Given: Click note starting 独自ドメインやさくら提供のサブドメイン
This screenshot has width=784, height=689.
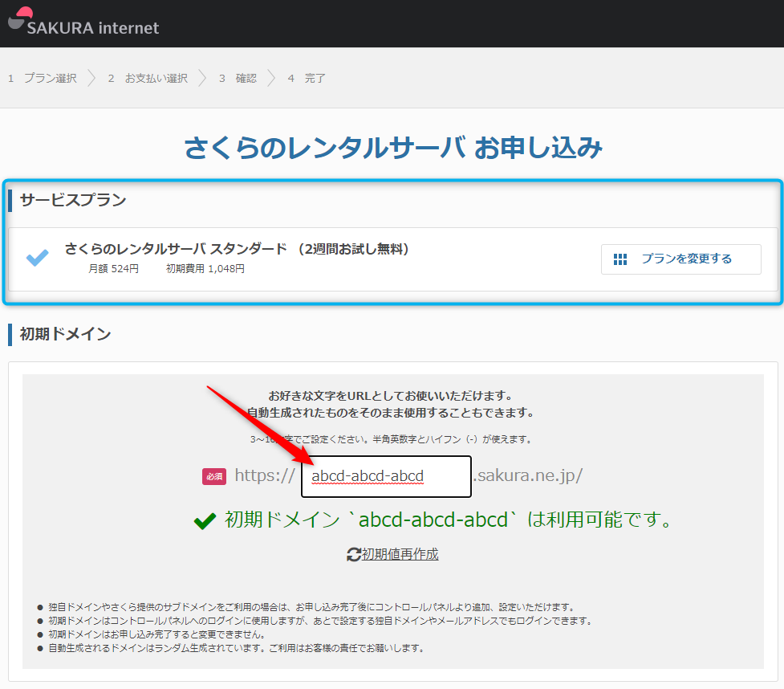Looking at the screenshot, I should click(x=312, y=607).
